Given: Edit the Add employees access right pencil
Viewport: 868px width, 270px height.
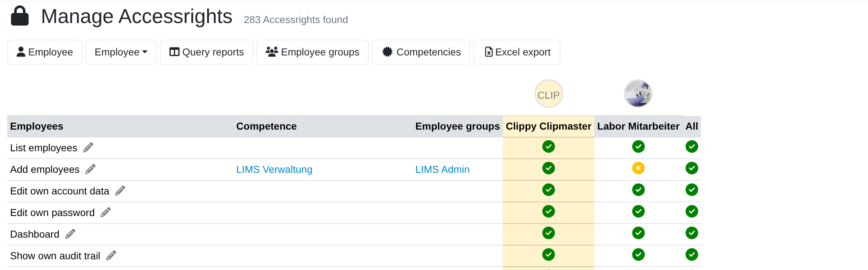Looking at the screenshot, I should (x=90, y=169).
